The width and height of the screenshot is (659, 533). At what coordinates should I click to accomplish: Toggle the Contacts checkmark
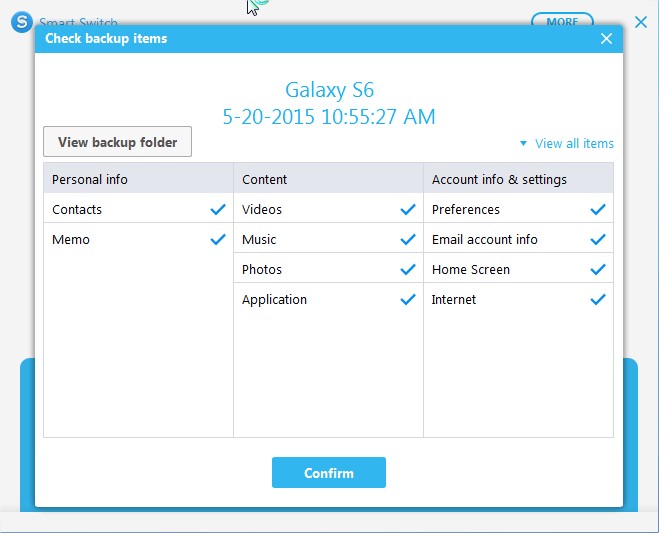pyautogui.click(x=218, y=209)
